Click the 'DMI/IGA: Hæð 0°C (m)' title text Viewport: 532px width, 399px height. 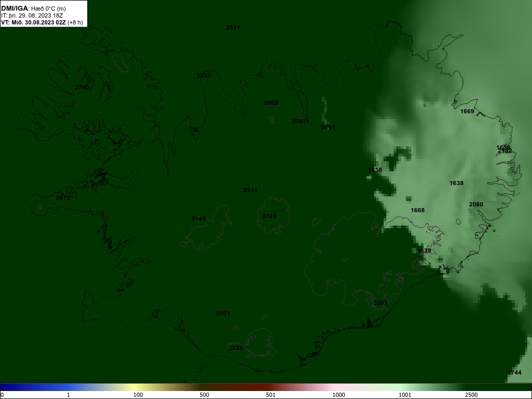point(33,9)
